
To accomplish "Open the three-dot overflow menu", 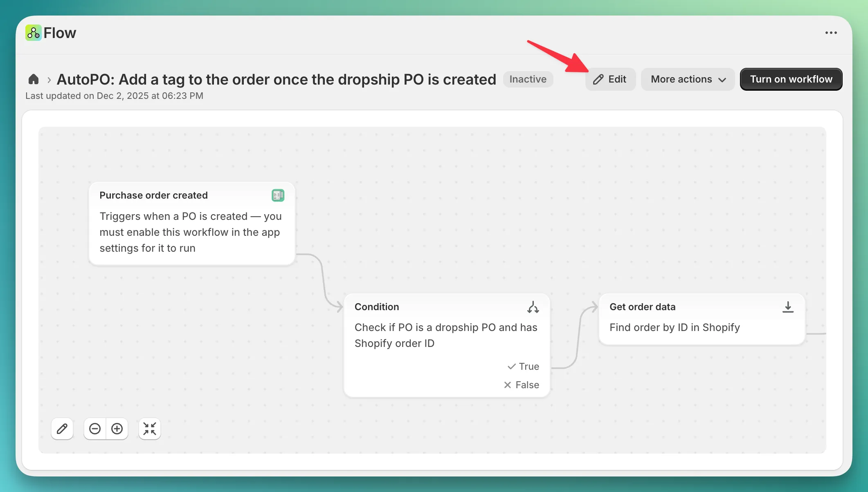I will point(831,33).
